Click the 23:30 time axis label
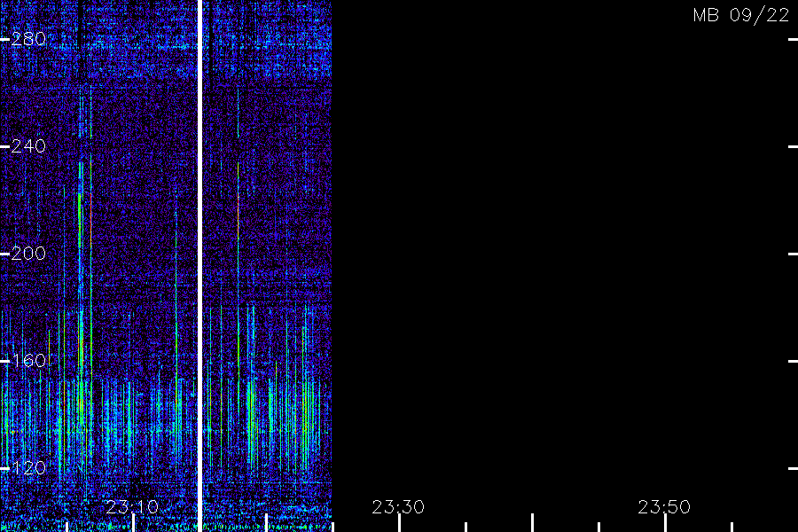The width and height of the screenshot is (798, 532). (398, 507)
